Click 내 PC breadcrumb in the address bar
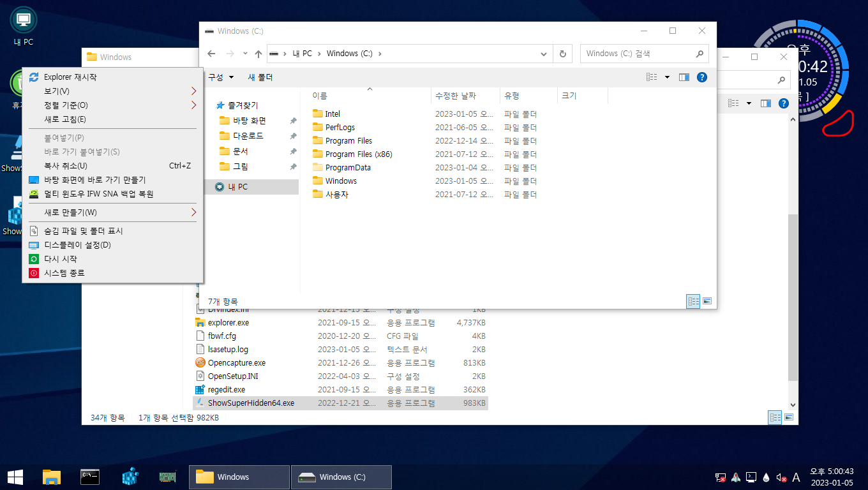Screen dimensions: 868x490 [303, 54]
